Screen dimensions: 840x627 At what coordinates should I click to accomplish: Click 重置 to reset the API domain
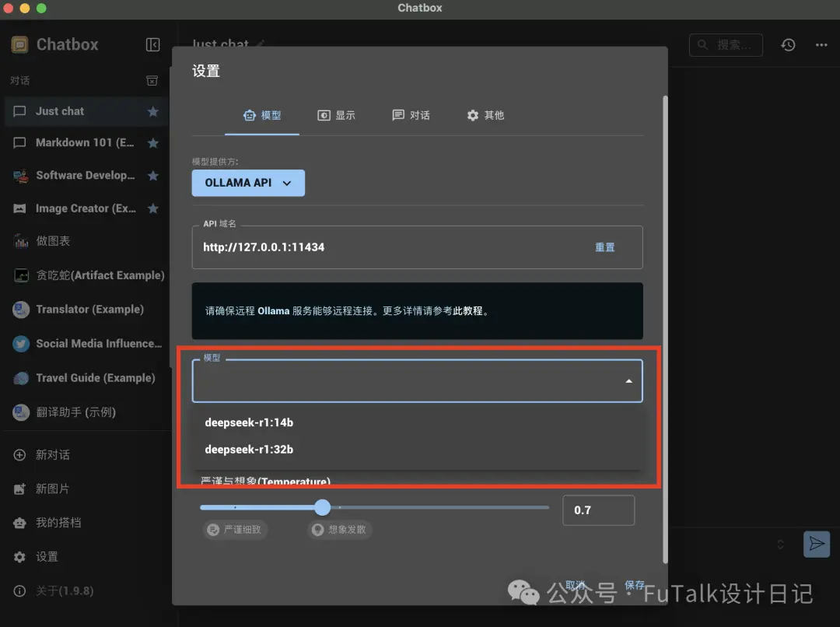[x=605, y=247]
